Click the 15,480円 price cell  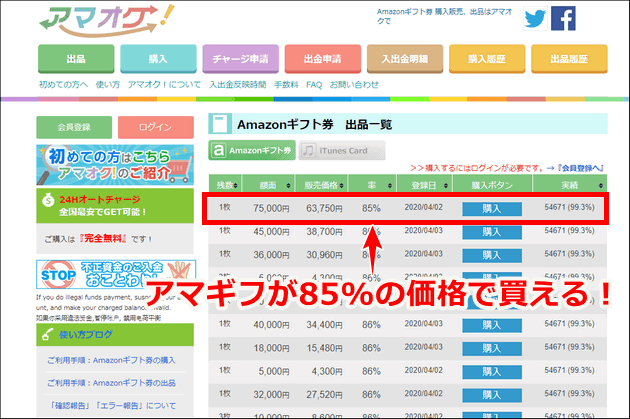(x=324, y=348)
